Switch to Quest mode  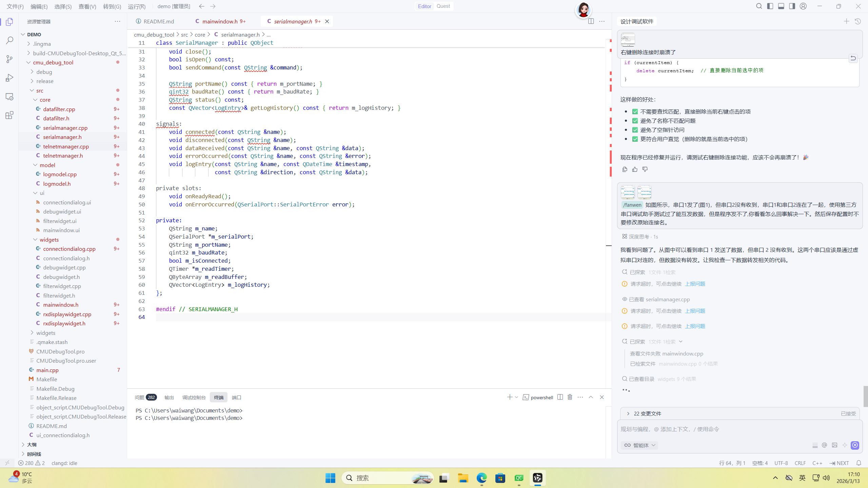click(443, 6)
